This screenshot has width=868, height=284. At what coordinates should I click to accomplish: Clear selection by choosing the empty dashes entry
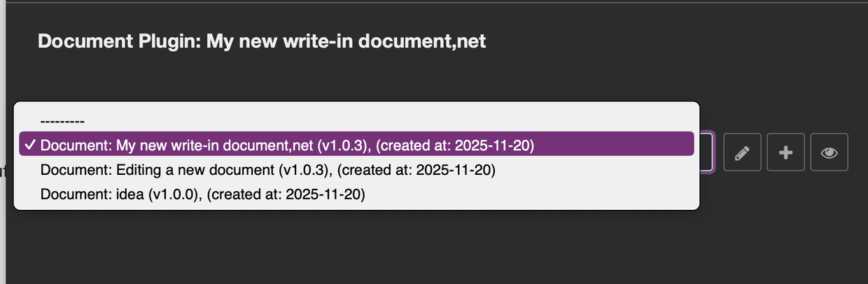62,121
